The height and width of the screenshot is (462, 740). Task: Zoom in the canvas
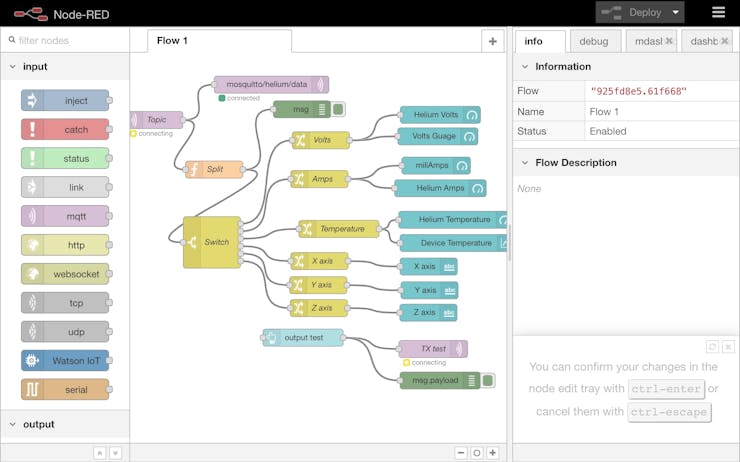coord(493,453)
